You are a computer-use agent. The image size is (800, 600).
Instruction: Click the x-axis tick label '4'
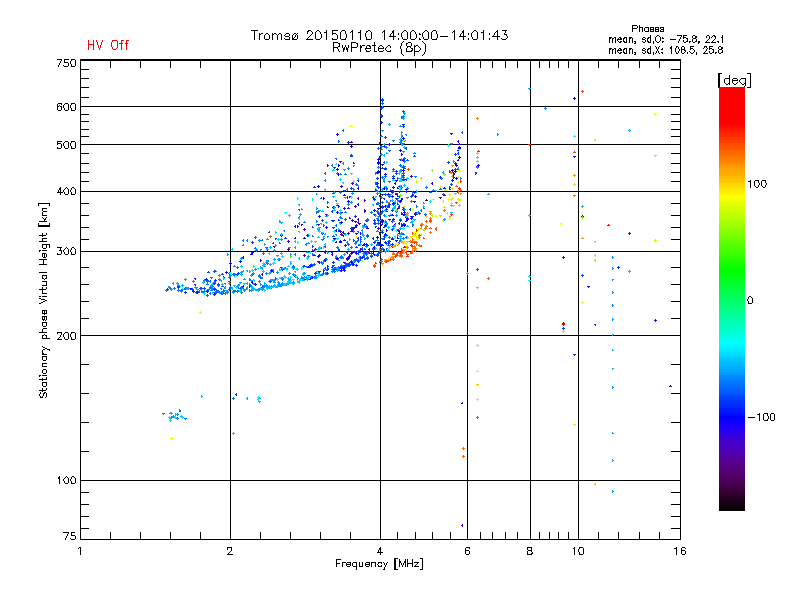(380, 551)
